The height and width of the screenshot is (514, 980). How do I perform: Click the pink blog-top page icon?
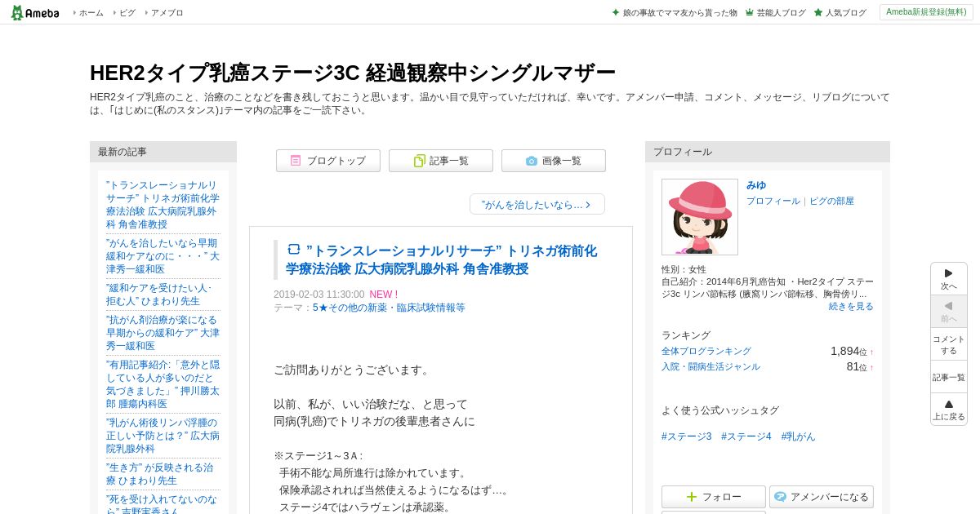point(296,161)
